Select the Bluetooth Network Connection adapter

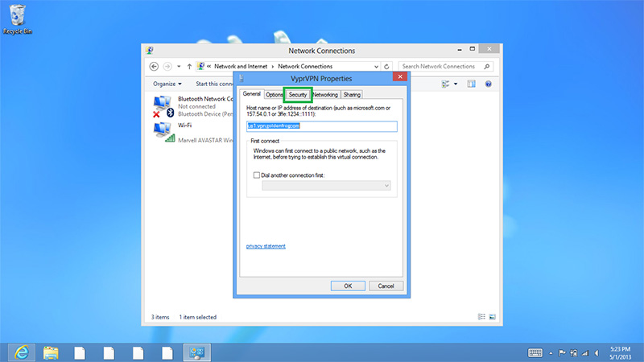pyautogui.click(x=192, y=106)
